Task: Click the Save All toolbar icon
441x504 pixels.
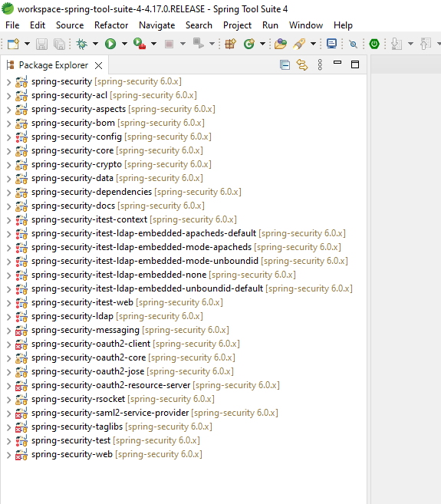Action: pos(60,44)
